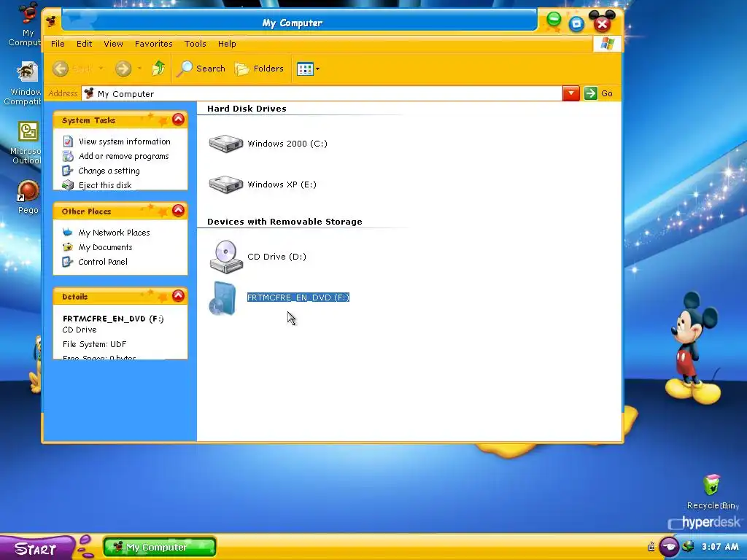747x560 pixels.
Task: Click Change a setting link
Action: [109, 171]
